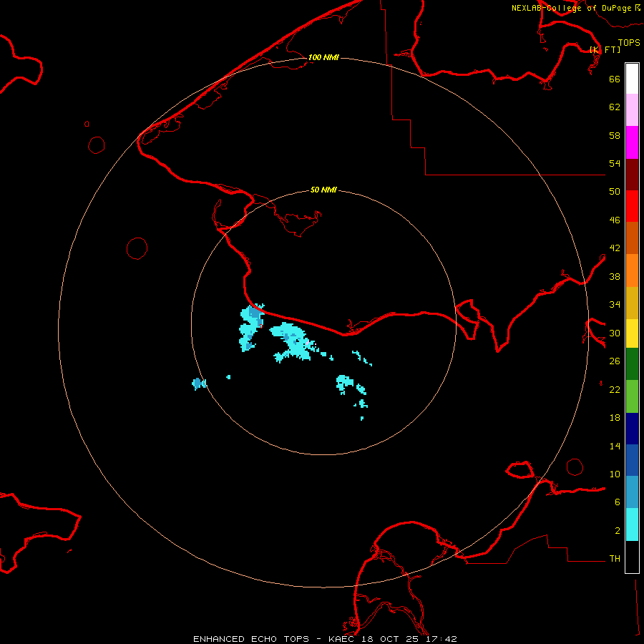Viewport: 644px width, 644px height.
Task: Click the light green 22 kft legend swatch
Action: click(632, 396)
